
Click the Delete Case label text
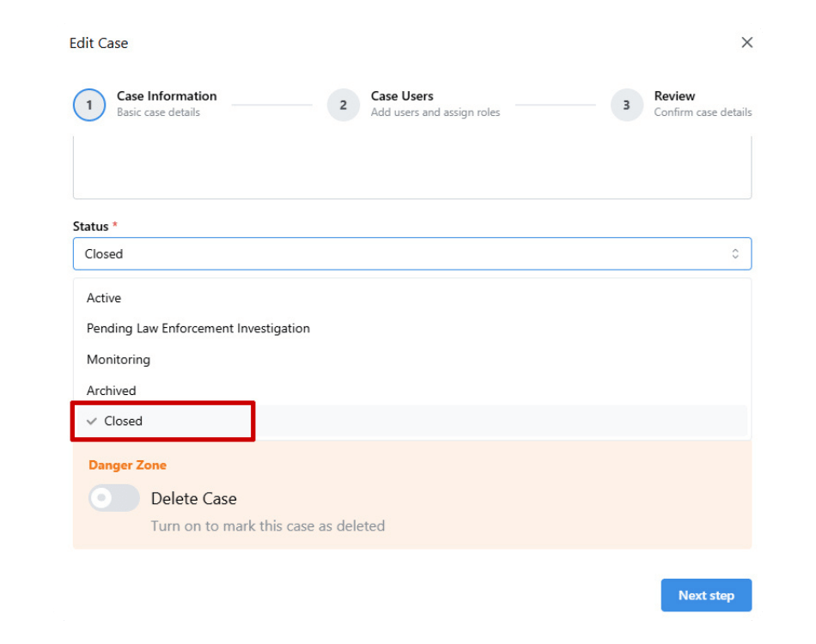pos(194,499)
